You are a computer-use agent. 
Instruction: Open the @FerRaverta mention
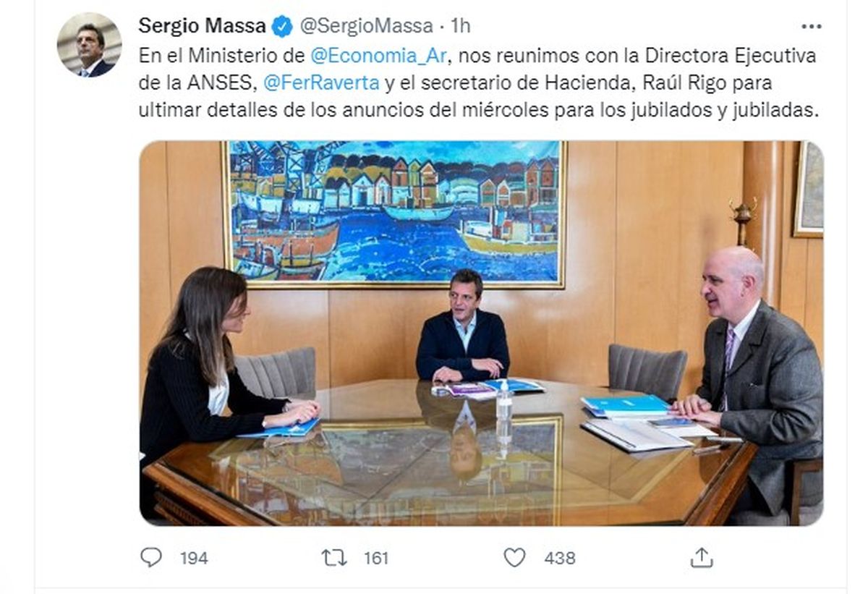click(x=321, y=82)
